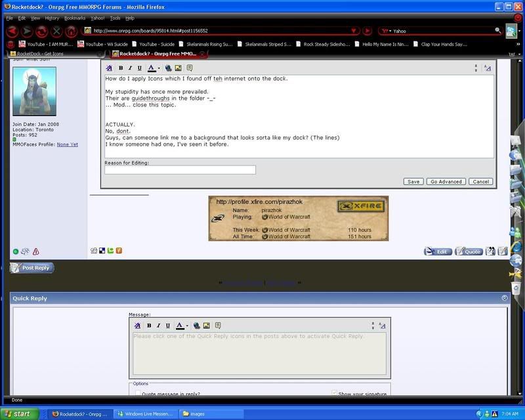Screen dimensions: 525x420
Task: Click the Save button
Action: 413,182
